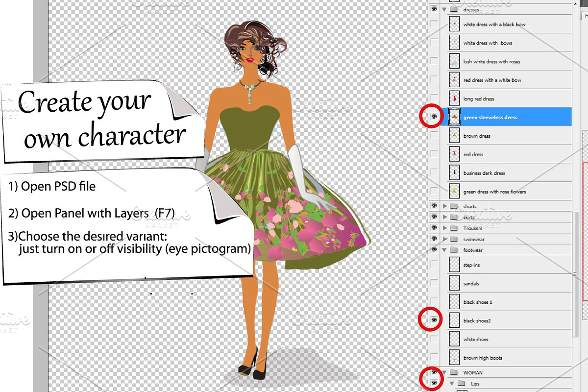Show the brown high boots layer
This screenshot has width=588, height=392.
point(434,358)
